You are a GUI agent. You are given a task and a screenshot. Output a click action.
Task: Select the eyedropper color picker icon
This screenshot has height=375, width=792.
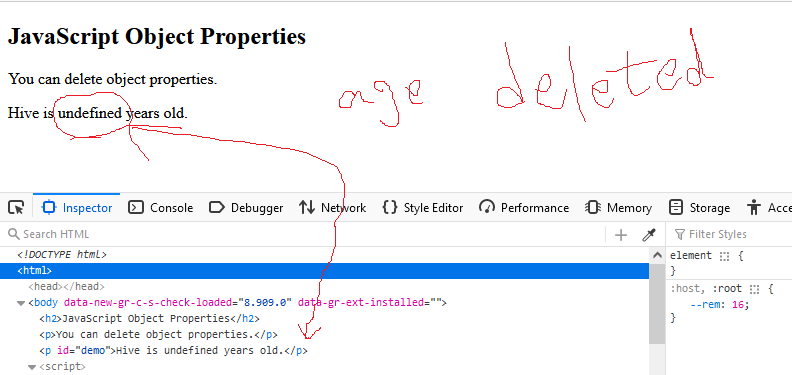click(x=649, y=235)
